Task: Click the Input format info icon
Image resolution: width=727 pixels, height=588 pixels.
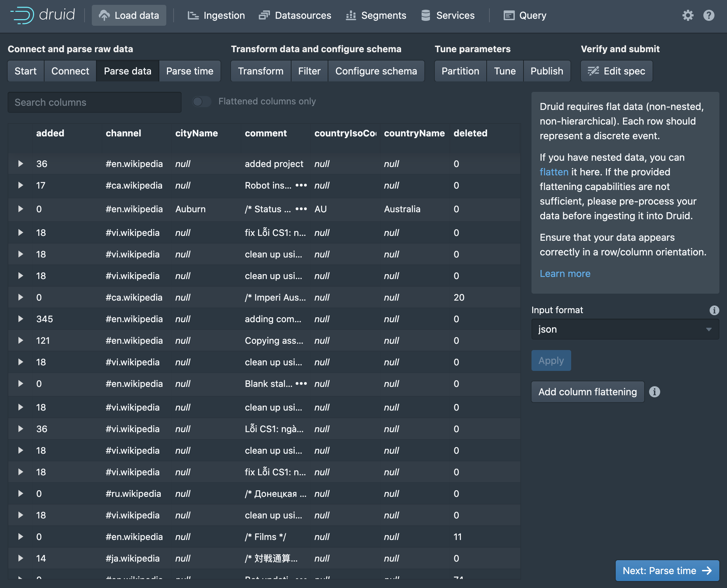Action: pos(714,310)
